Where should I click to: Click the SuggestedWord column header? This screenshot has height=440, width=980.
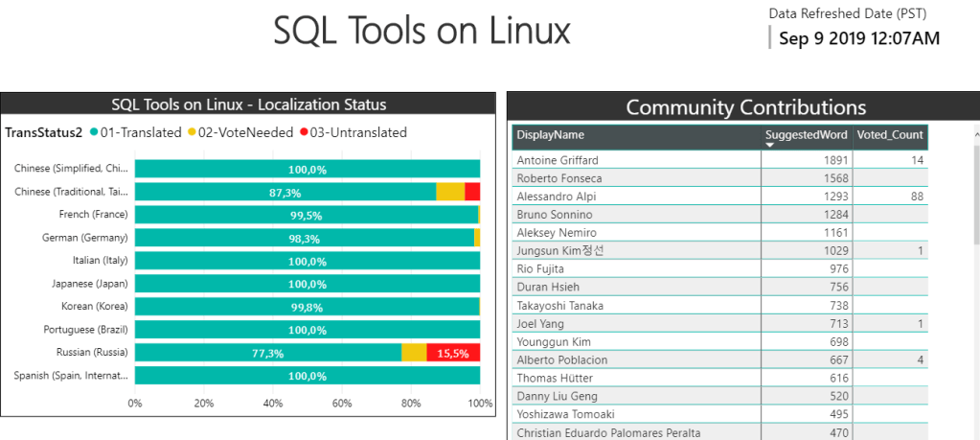click(x=807, y=134)
